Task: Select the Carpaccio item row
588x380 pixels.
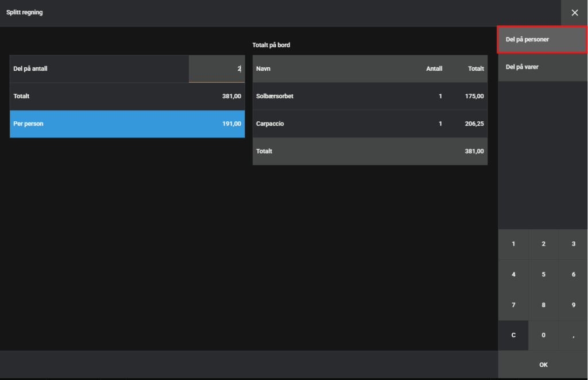Action: (370, 124)
